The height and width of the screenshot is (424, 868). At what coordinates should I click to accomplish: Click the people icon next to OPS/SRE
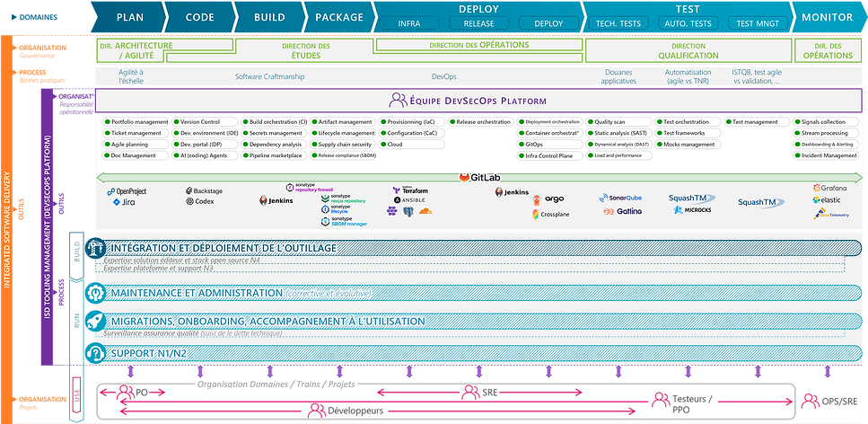point(811,400)
